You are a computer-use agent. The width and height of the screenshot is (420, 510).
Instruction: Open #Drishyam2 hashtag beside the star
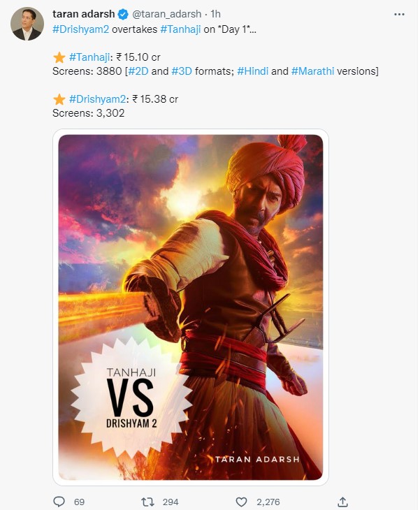point(98,99)
